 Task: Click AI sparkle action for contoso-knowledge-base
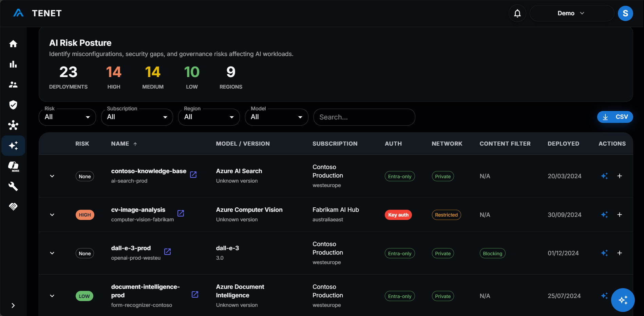coord(604,176)
